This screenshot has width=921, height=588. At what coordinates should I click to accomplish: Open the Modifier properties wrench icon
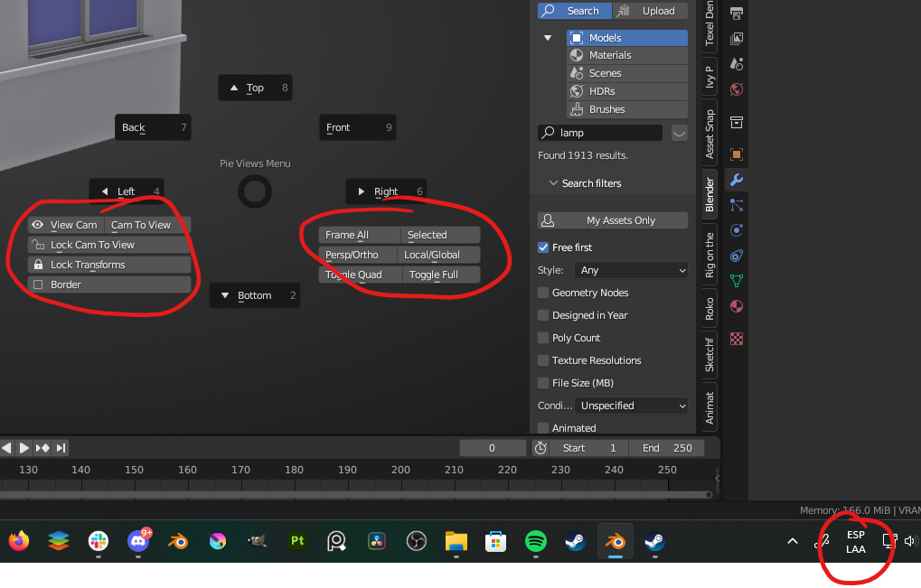737,180
